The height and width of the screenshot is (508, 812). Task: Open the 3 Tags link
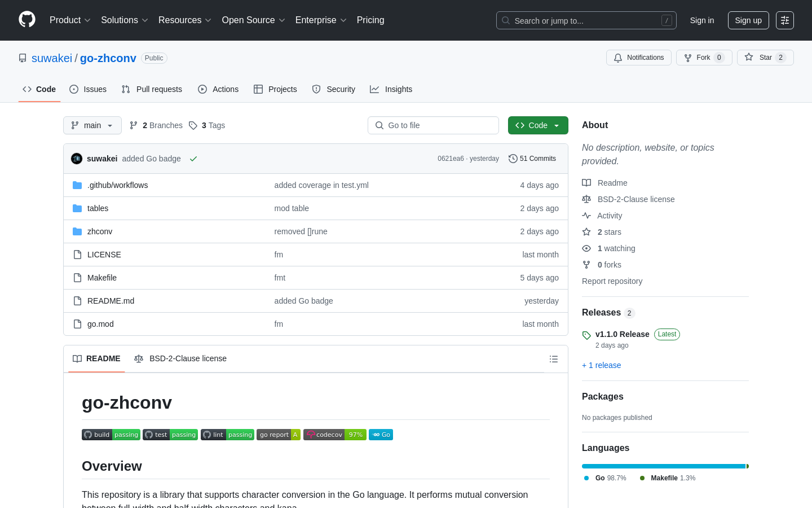(x=207, y=125)
